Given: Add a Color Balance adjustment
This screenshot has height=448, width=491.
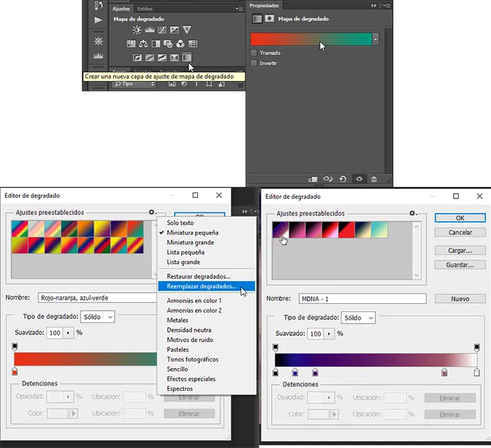Looking at the screenshot, I should (x=144, y=44).
